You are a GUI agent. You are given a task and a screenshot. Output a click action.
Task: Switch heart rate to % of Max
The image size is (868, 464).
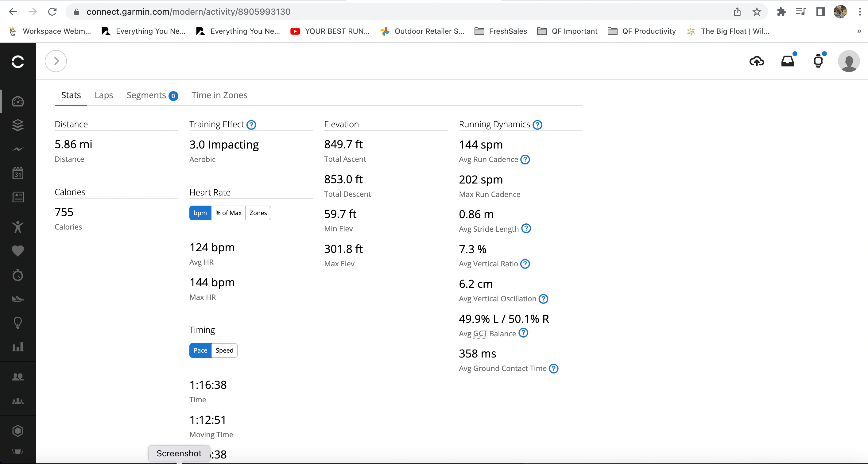(228, 213)
